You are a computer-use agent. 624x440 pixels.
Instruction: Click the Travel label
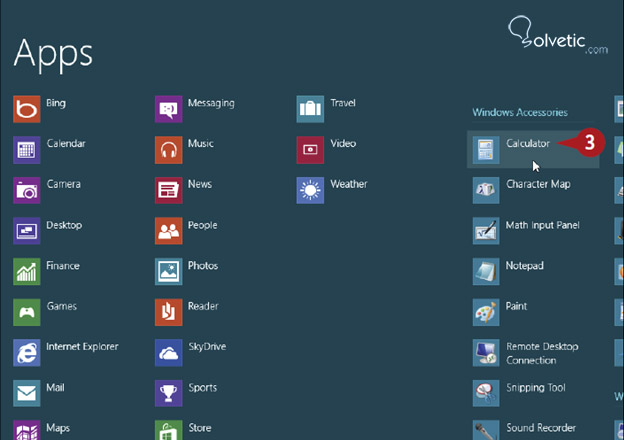[x=343, y=103]
